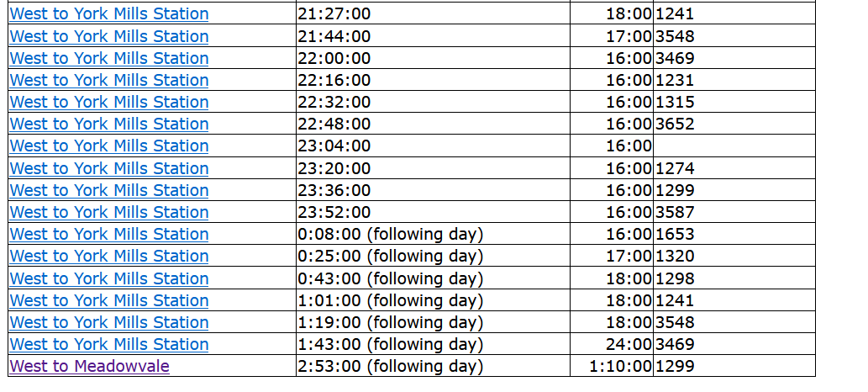The image size is (868, 392).
Task: Select York Mills link at 0:25:00 following day
Action: tap(108, 256)
